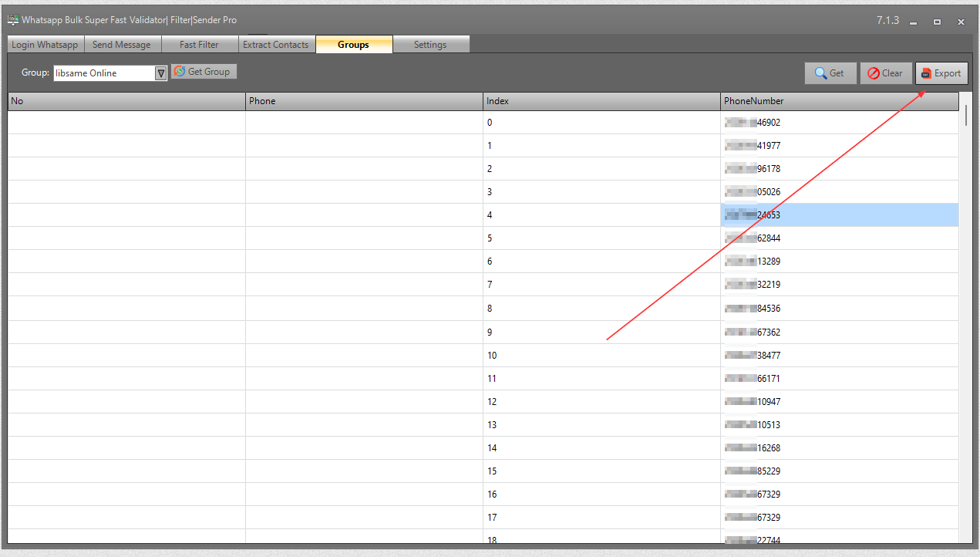Go to the Fast Filter tab
980x557 pixels.
click(200, 45)
